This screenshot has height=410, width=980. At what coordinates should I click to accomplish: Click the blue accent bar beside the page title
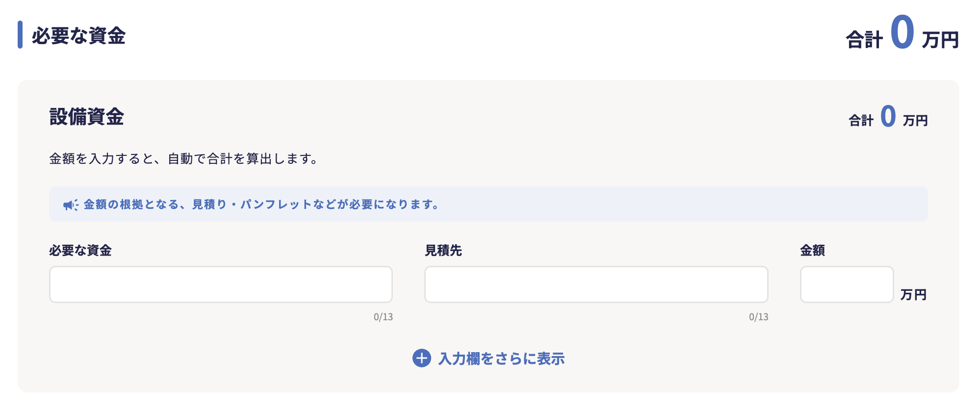pyautogui.click(x=20, y=35)
